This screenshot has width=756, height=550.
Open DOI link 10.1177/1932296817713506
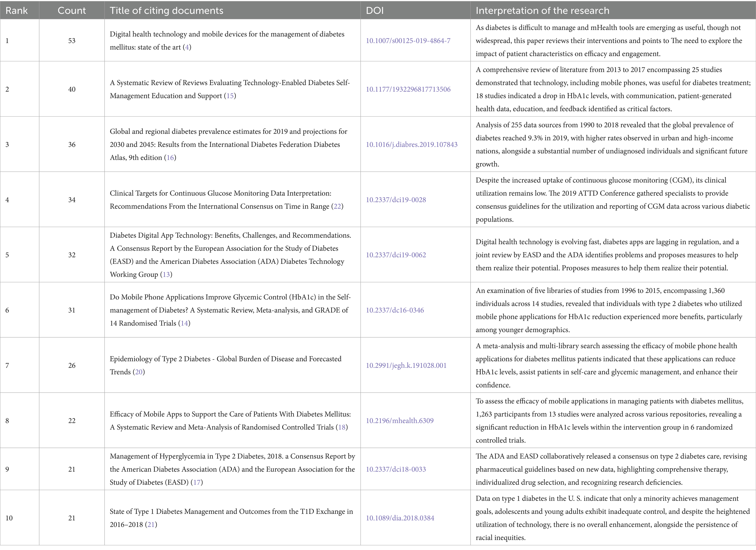point(408,89)
